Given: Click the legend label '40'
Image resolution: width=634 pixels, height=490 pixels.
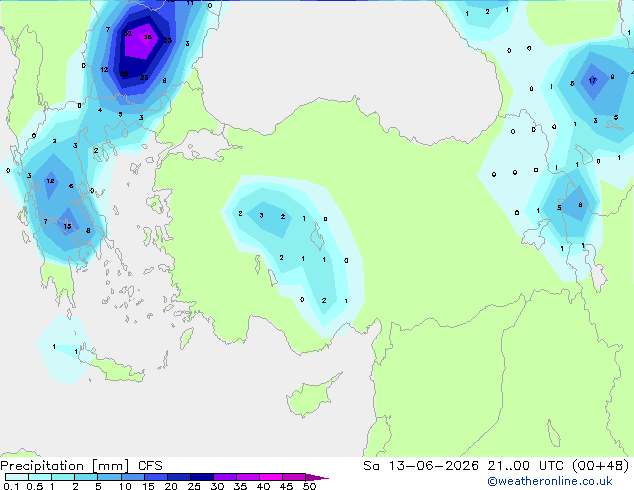Looking at the screenshot, I should (x=263, y=486).
